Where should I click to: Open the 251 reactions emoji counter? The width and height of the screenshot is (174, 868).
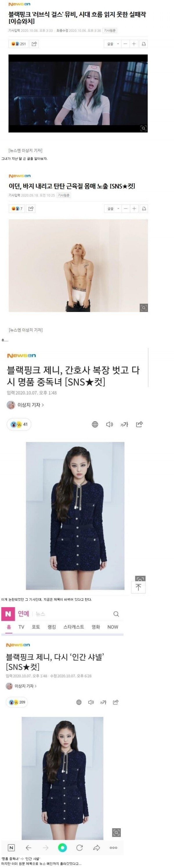pyautogui.click(x=19, y=44)
